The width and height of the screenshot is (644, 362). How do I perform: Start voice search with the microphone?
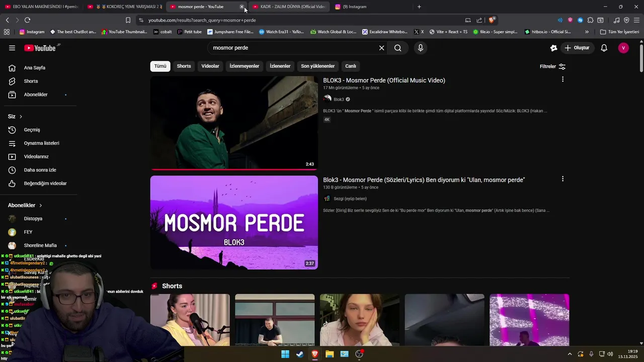(x=421, y=48)
